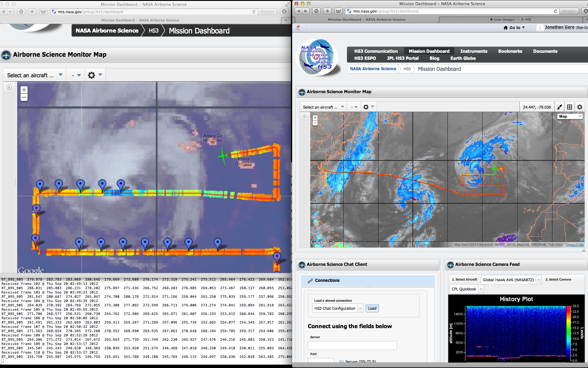The image size is (588, 368).
Task: Click the green aircraft marker on left map
Action: point(223,156)
